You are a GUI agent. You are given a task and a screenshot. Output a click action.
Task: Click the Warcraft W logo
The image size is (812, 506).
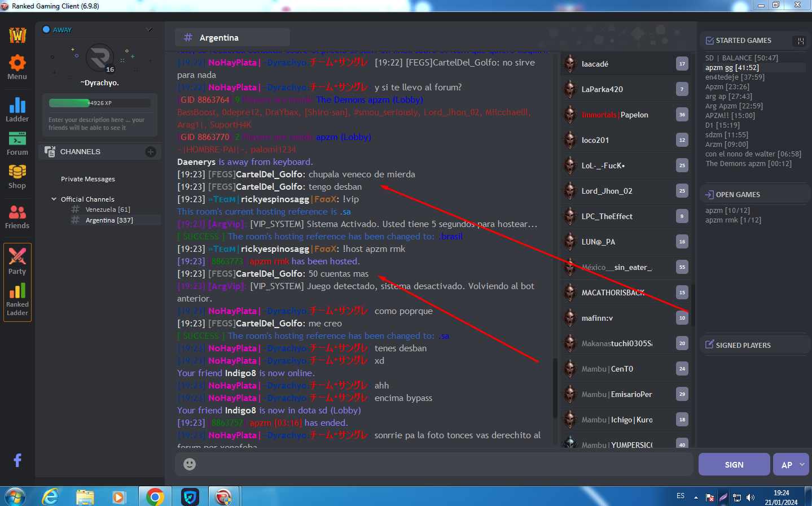(x=17, y=35)
